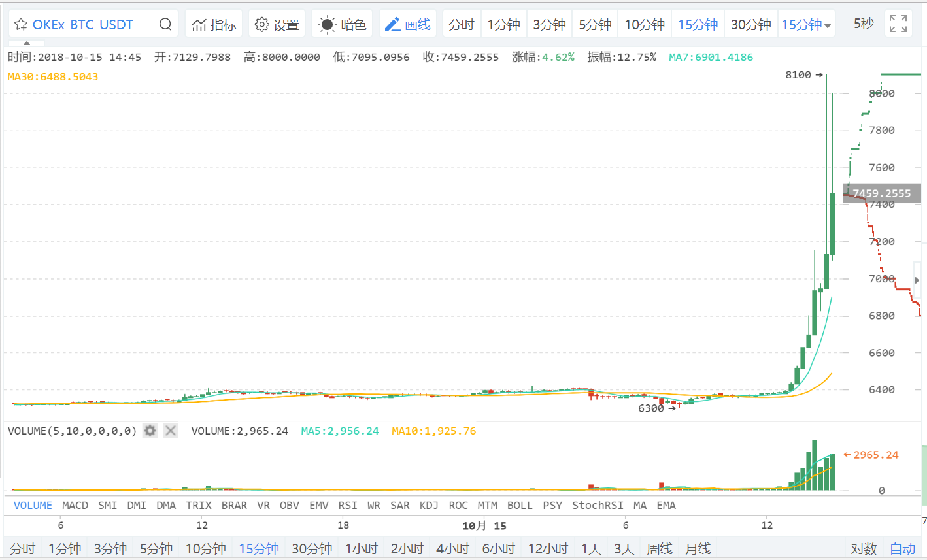Screen dimensions: 927x560
Task: Select the BRAR indicator
Action: 234,506
